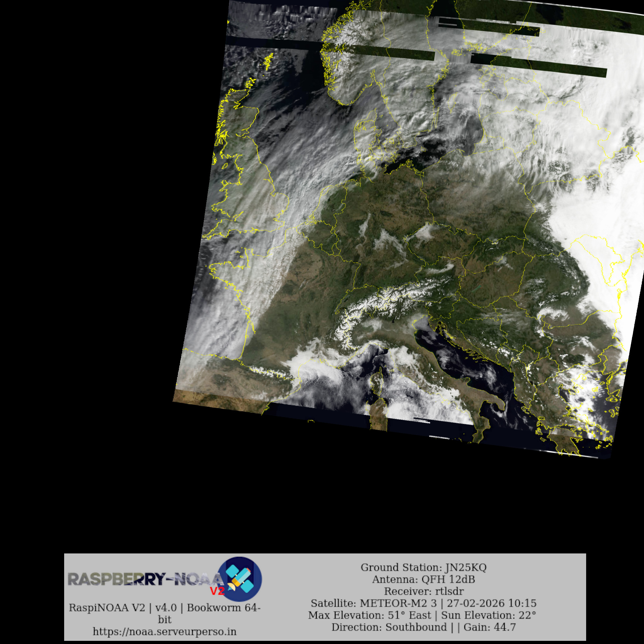Select the Max Elevation 51° East text
The height and width of the screenshot is (644, 644).
point(370,615)
